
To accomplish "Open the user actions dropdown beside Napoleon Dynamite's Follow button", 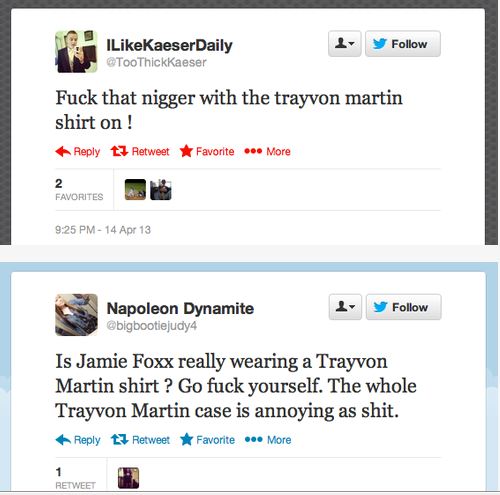I will pyautogui.click(x=345, y=307).
